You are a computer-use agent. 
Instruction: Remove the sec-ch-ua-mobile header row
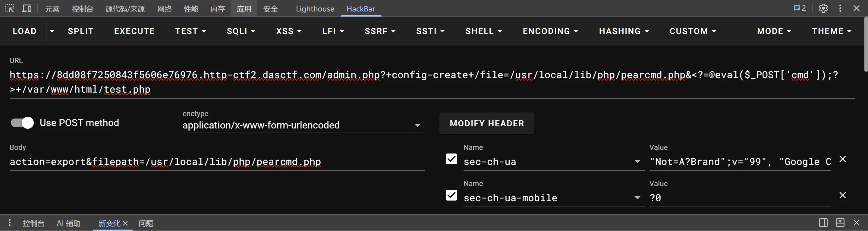pos(842,195)
